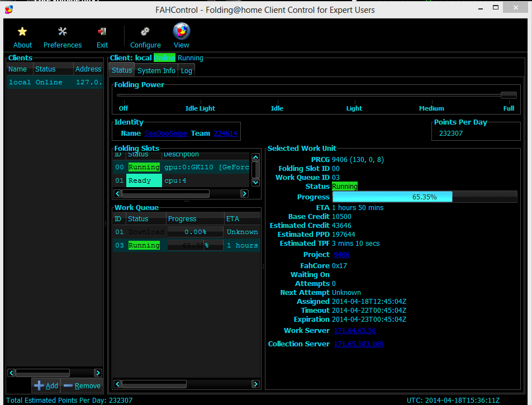Open the Log tab
This screenshot has width=532, height=405.
click(x=186, y=70)
